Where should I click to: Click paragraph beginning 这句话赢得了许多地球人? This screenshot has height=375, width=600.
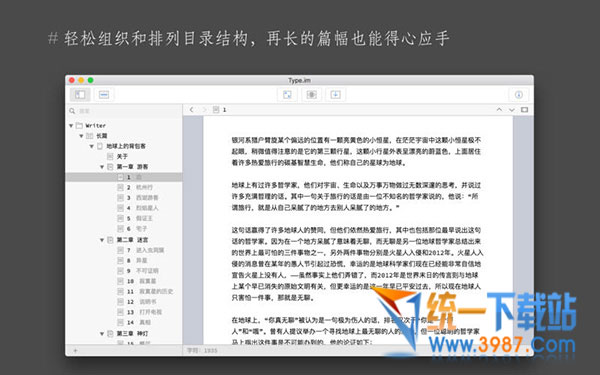coord(357,264)
